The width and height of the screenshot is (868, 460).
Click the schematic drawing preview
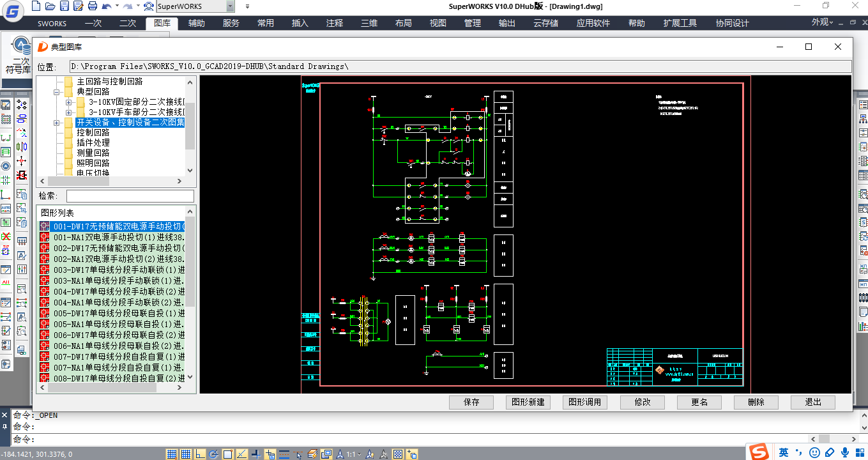tap(526, 234)
